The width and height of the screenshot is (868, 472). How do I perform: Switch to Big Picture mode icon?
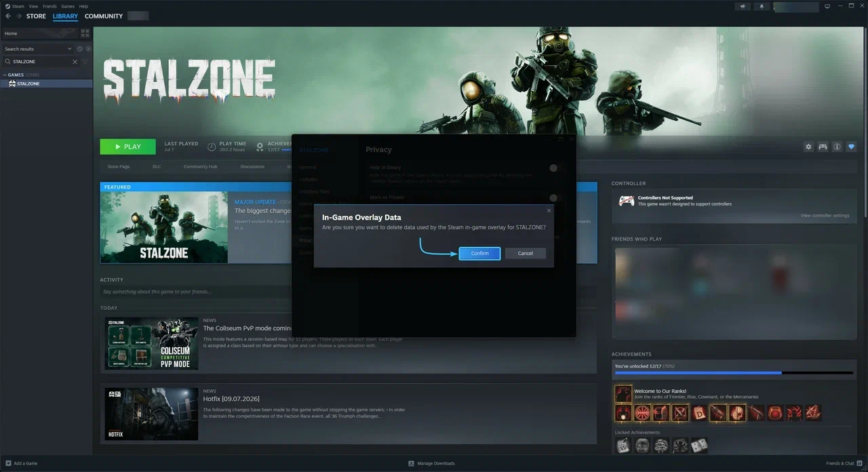coord(828,6)
